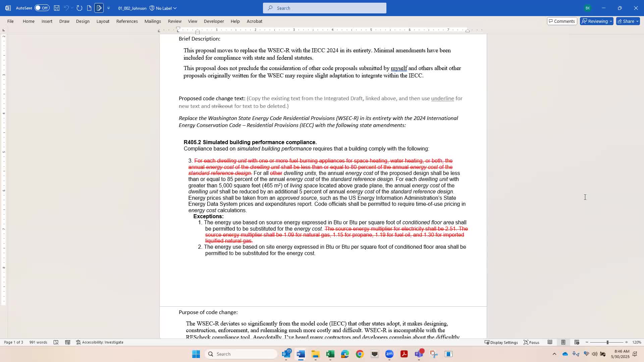Click the spelling and grammar check icon

pos(56,342)
